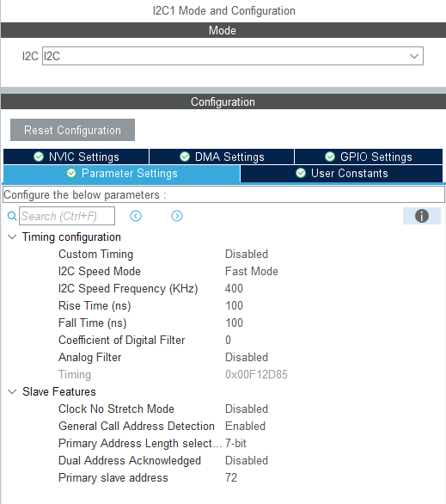Viewport: 446px width, 504px height.
Task: Go to next search result arrow
Action: (177, 216)
